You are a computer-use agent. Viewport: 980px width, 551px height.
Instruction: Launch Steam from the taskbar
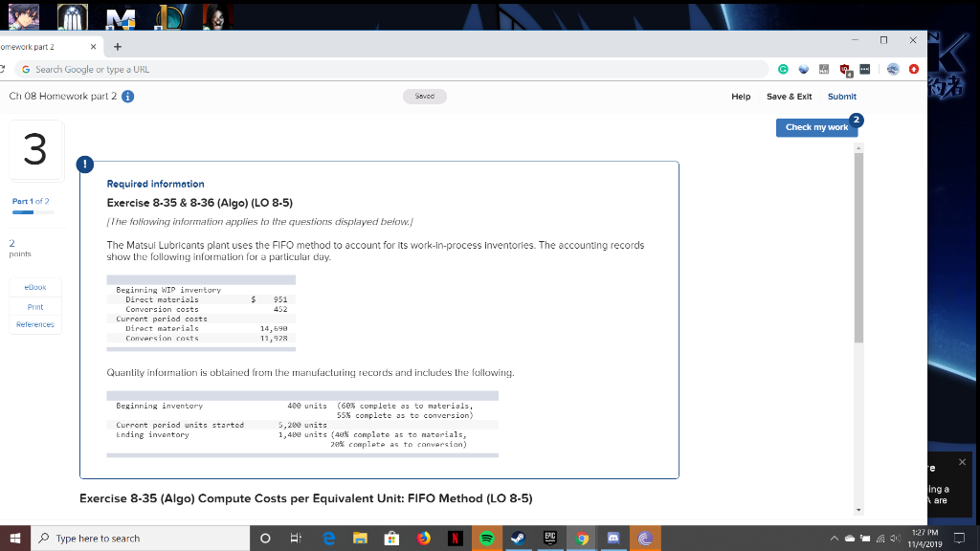click(x=518, y=538)
